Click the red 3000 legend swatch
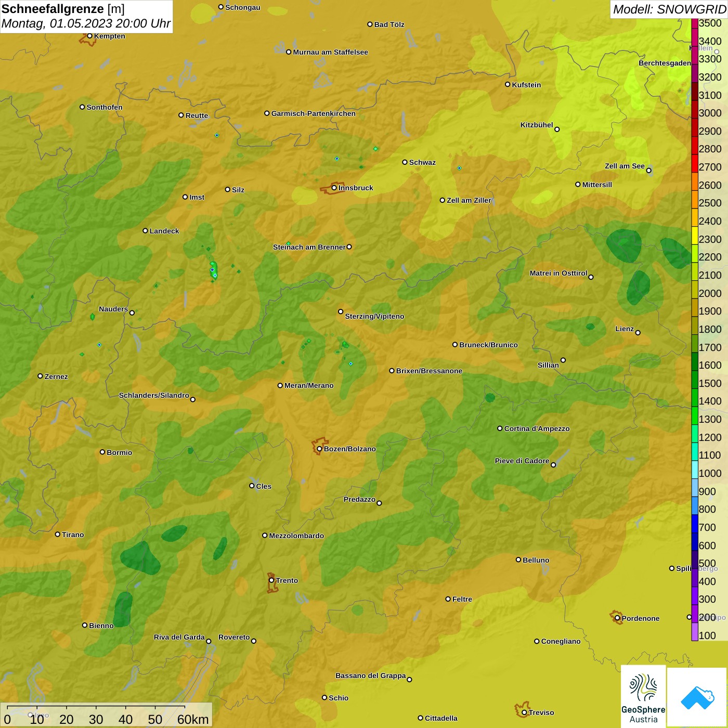The width and height of the screenshot is (728, 728). click(x=695, y=109)
